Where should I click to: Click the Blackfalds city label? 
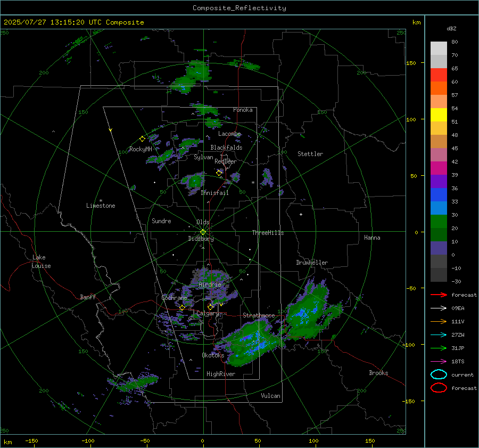226,148
